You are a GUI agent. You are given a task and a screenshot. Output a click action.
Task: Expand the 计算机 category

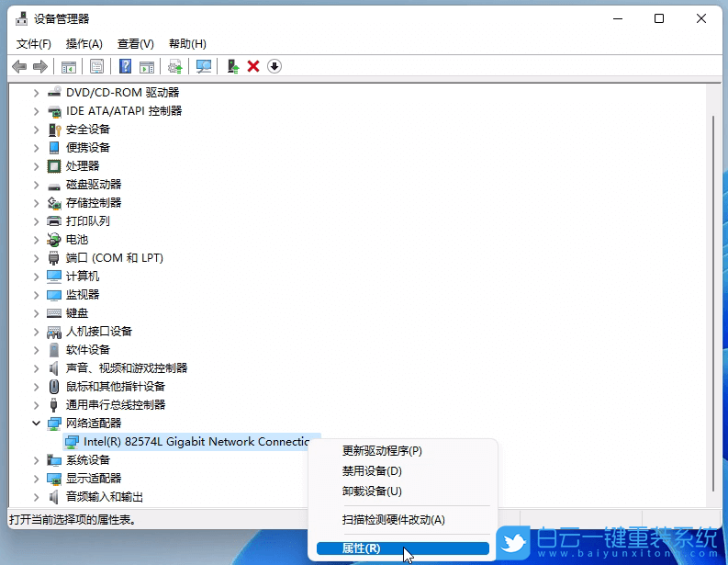click(36, 277)
